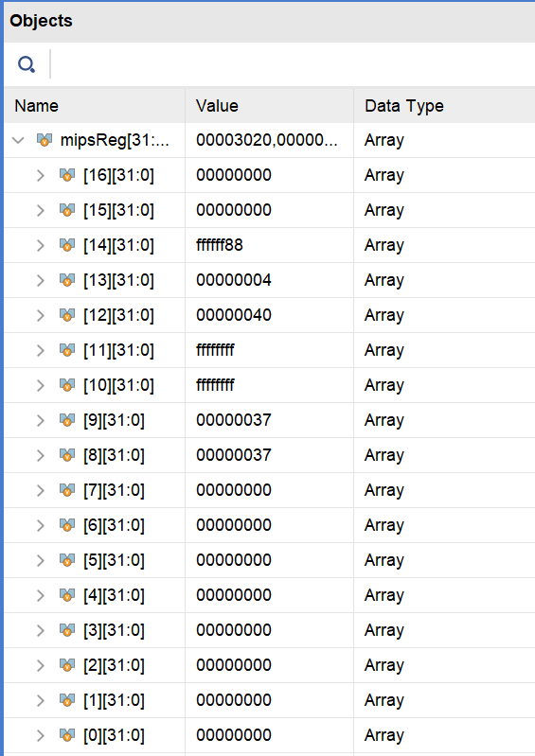Image resolution: width=535 pixels, height=756 pixels.
Task: Click the signal icon of [3][31:0]
Action: (67, 631)
